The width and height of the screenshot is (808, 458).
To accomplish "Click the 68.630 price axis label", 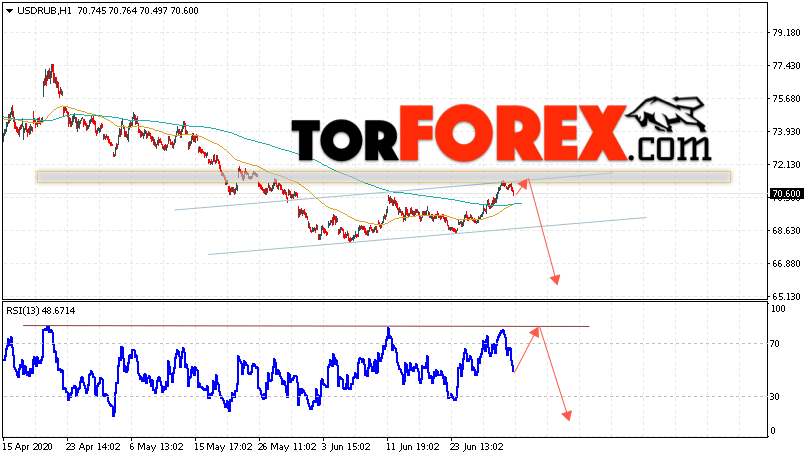I will (786, 230).
